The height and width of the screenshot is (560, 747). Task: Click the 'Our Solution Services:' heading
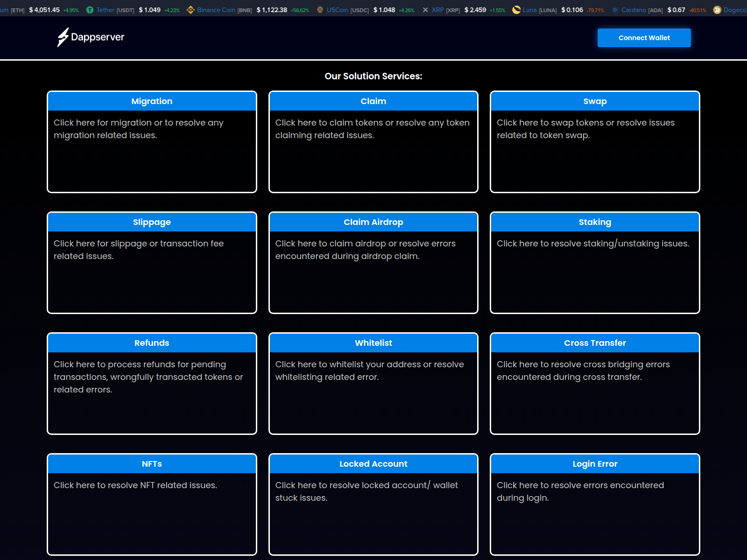tap(373, 76)
